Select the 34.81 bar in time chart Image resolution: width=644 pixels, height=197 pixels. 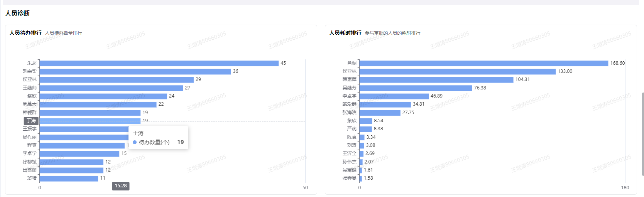pyautogui.click(x=385, y=104)
